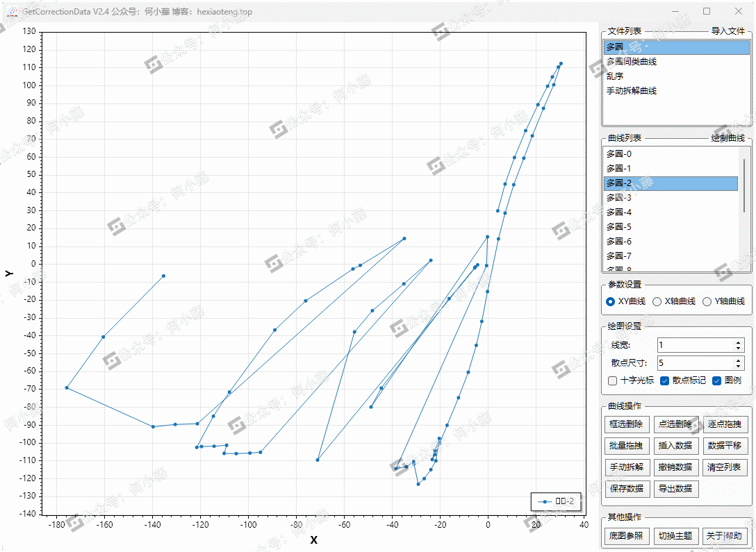Image resolution: width=756 pixels, height=552 pixels.
Task: Uncheck the 散点标记 checkbox
Action: 664,380
